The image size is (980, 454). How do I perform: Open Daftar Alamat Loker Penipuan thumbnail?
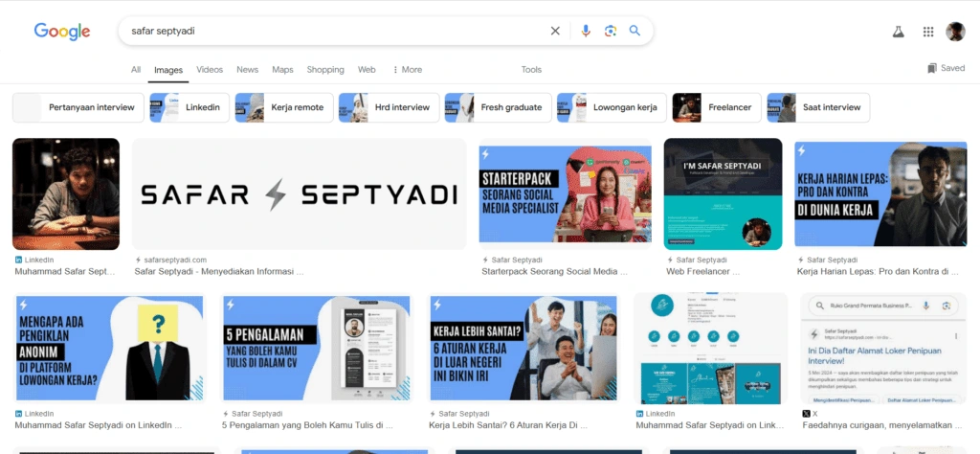pos(883,349)
